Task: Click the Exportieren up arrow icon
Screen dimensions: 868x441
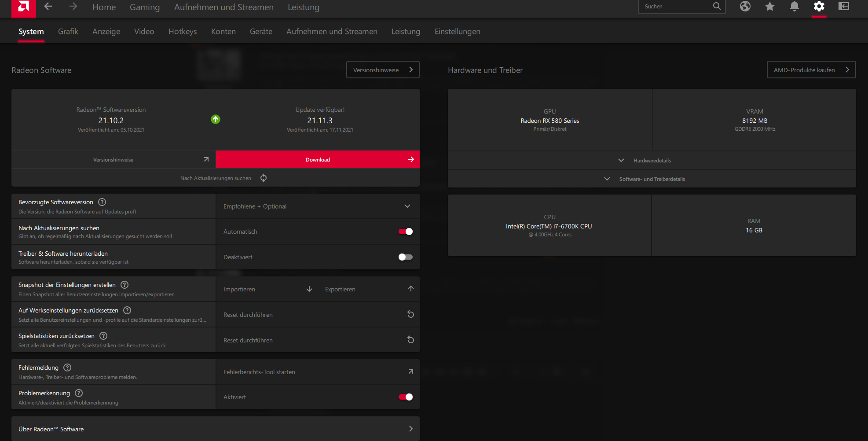Action: pyautogui.click(x=411, y=289)
